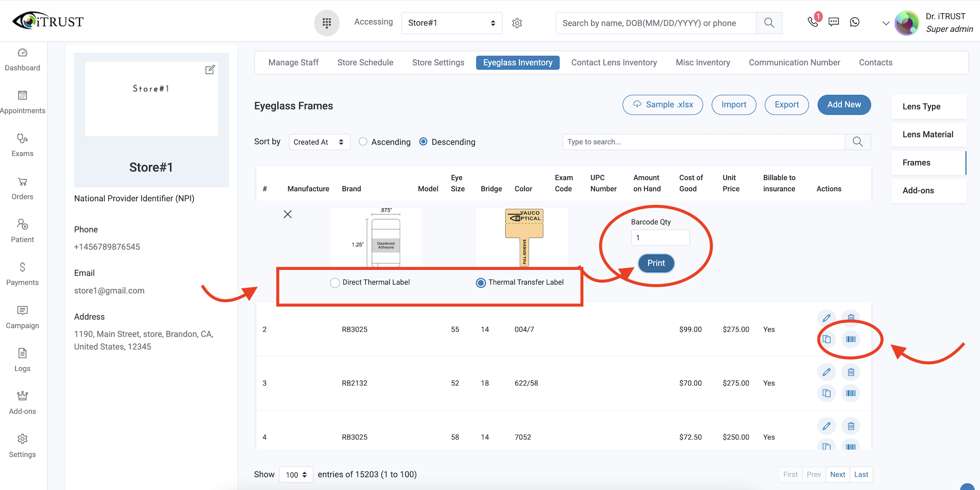Change the entries-per-page 100 dropdown
The image size is (980, 490).
click(296, 475)
